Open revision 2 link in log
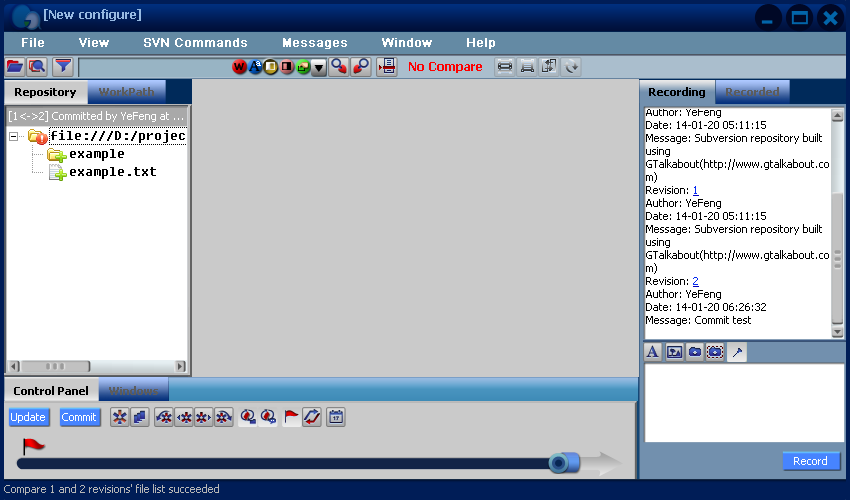The image size is (850, 500). (x=696, y=281)
